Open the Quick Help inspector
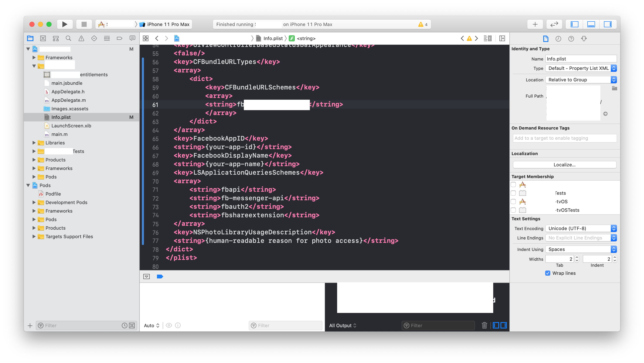 click(571, 39)
